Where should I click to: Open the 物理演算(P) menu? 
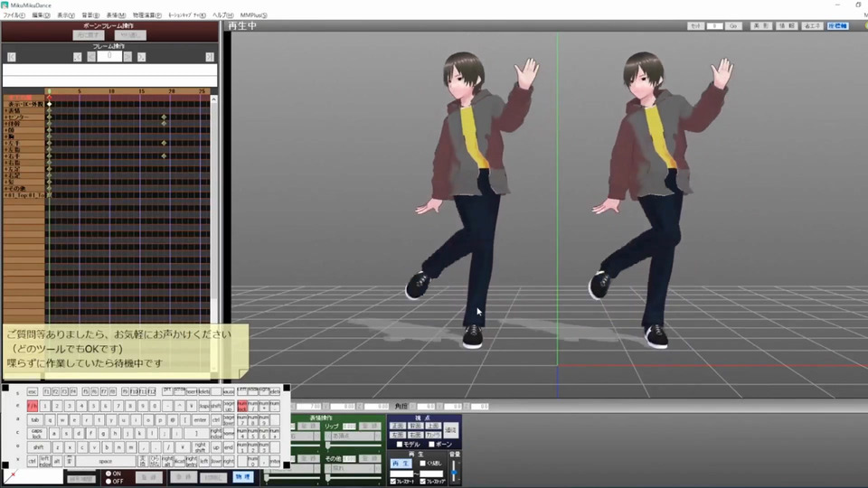coord(148,15)
